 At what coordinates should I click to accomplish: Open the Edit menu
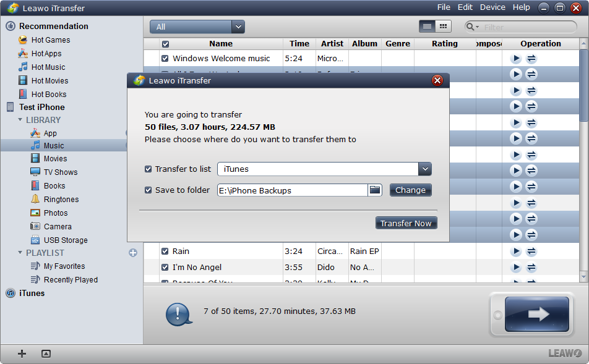[x=465, y=7]
